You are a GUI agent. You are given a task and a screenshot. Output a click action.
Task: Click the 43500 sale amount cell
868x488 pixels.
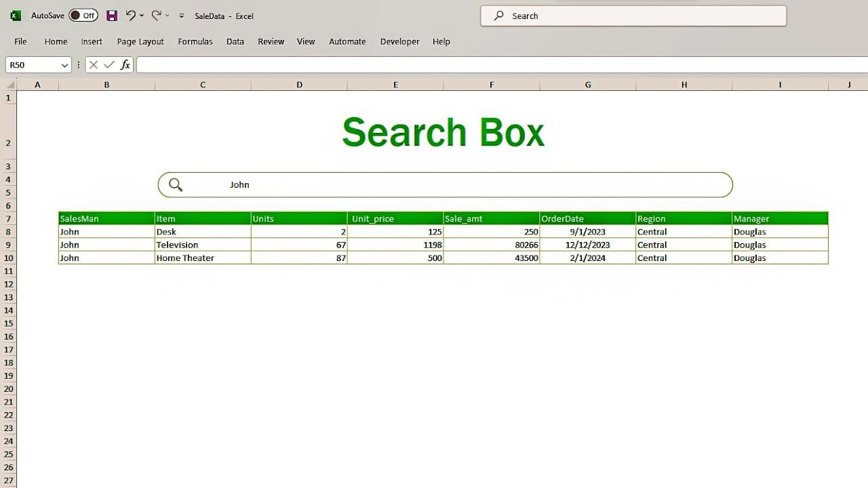click(492, 258)
